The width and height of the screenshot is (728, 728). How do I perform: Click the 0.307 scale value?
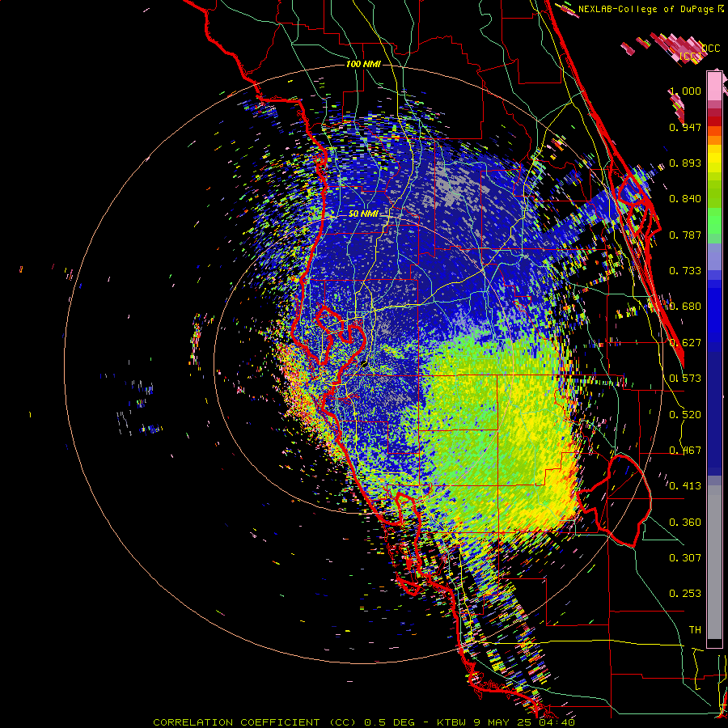pos(685,558)
